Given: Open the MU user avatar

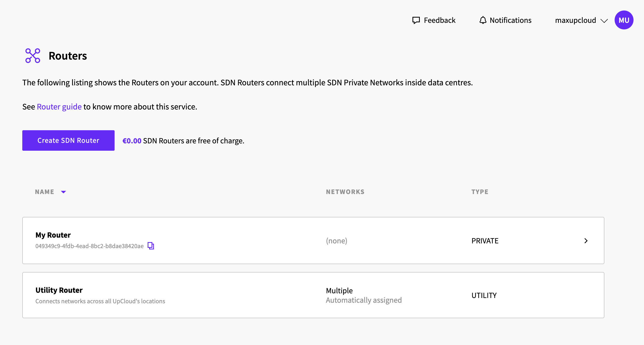Looking at the screenshot, I should pos(624,20).
